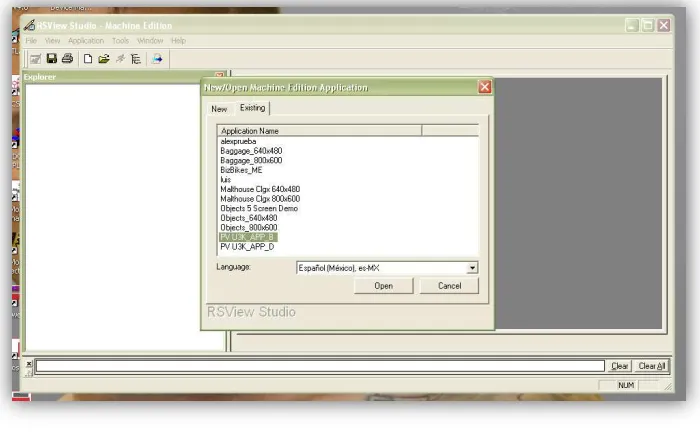Open the File menu
This screenshot has height=438, width=700.
(x=31, y=41)
